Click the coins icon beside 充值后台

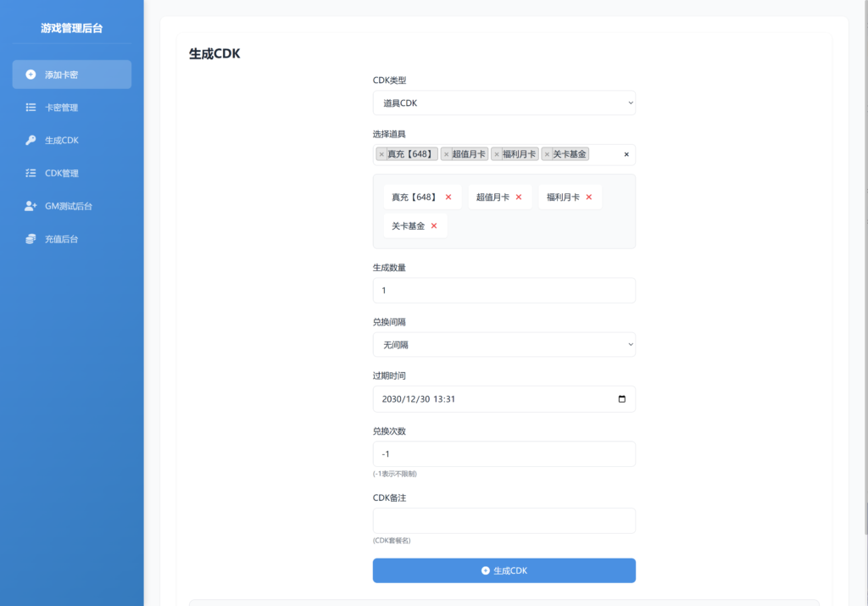point(31,239)
